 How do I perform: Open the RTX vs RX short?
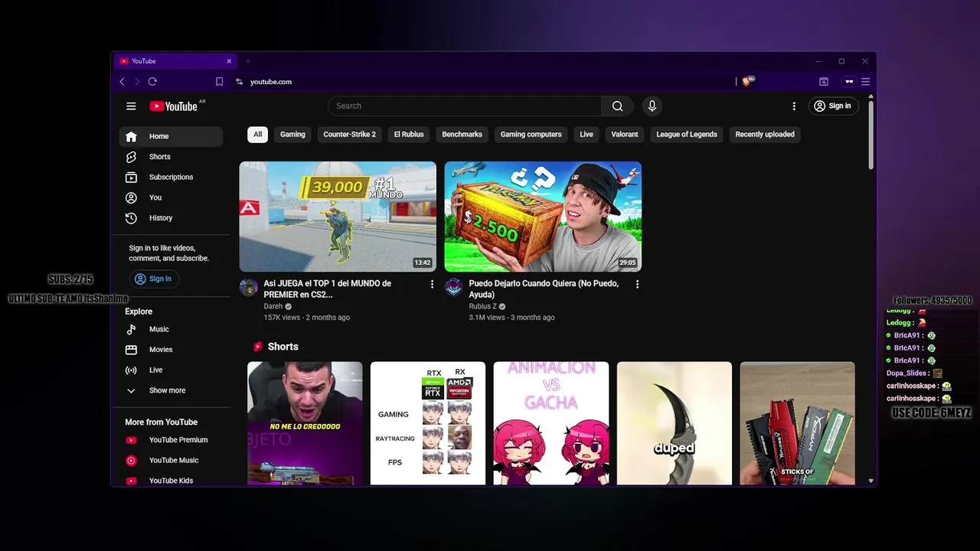(x=428, y=423)
